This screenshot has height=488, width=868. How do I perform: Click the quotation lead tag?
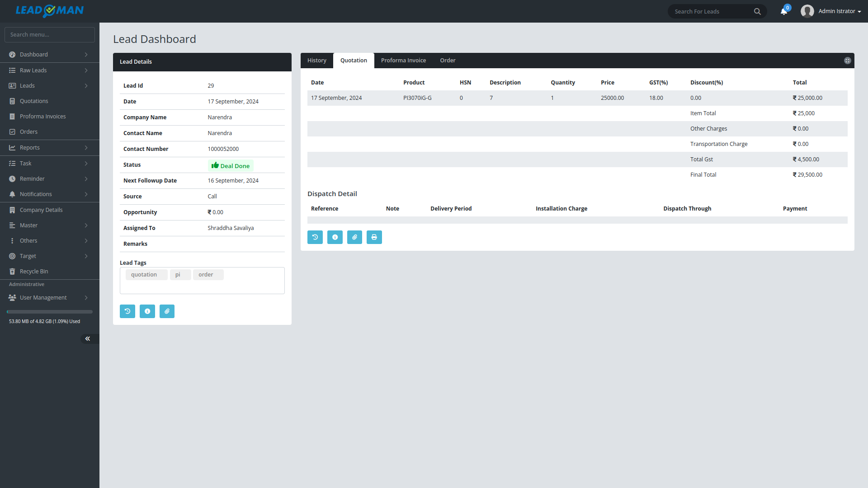(x=146, y=275)
